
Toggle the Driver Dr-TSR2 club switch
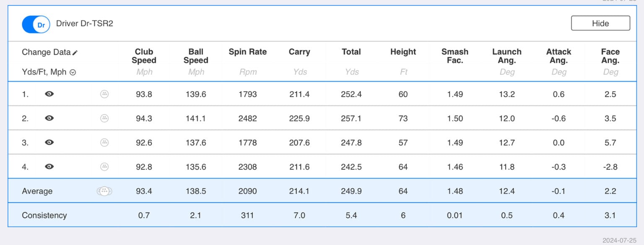36,25
